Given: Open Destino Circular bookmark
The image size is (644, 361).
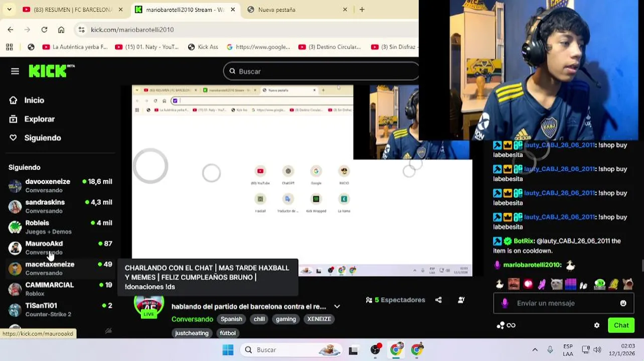Looking at the screenshot, I should click(x=330, y=47).
